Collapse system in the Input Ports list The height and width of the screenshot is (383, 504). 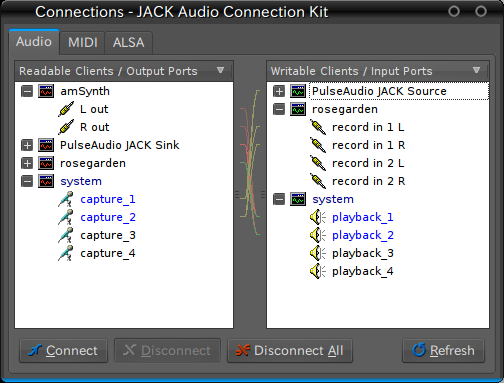[x=279, y=199]
